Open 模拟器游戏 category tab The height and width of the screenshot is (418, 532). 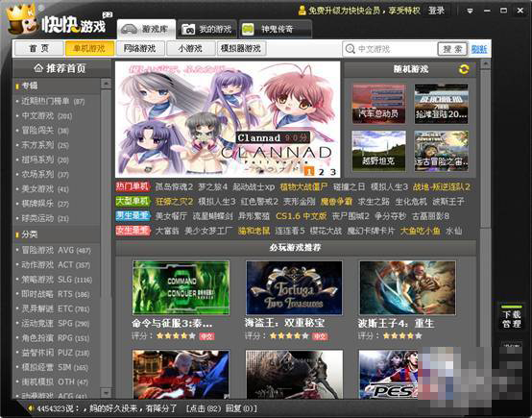[x=241, y=49]
